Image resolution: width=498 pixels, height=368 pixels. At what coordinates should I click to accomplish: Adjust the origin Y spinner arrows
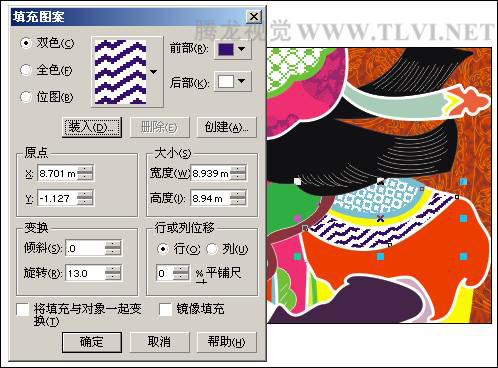(85, 199)
